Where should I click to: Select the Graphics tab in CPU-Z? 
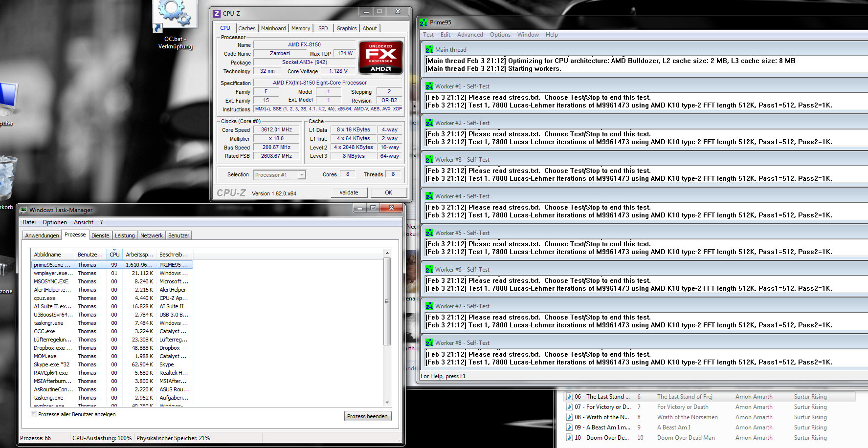347,28
